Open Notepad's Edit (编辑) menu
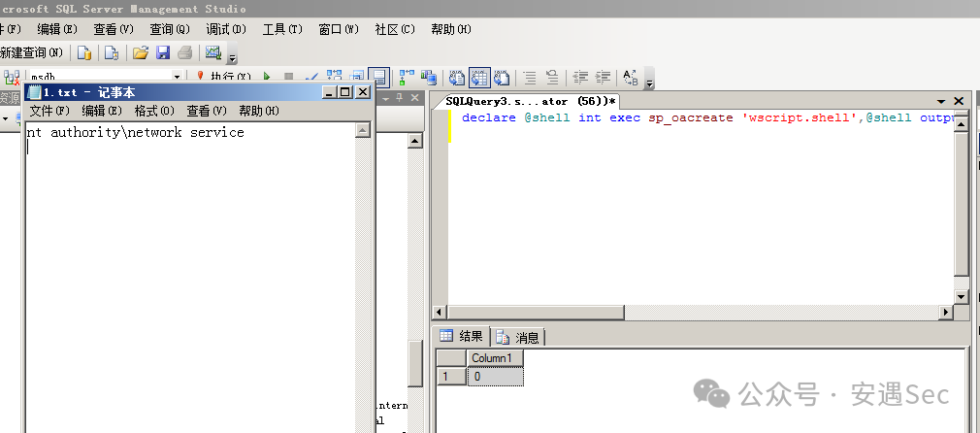The image size is (980, 433). (102, 111)
